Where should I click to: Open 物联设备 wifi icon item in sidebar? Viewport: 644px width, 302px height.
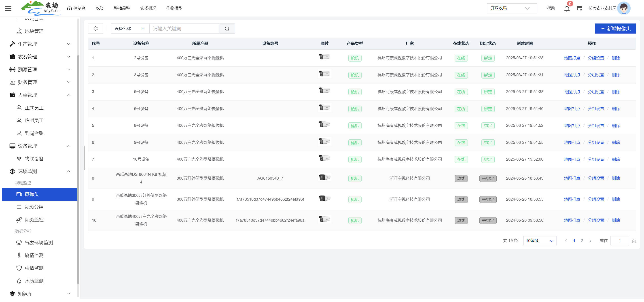[34, 159]
